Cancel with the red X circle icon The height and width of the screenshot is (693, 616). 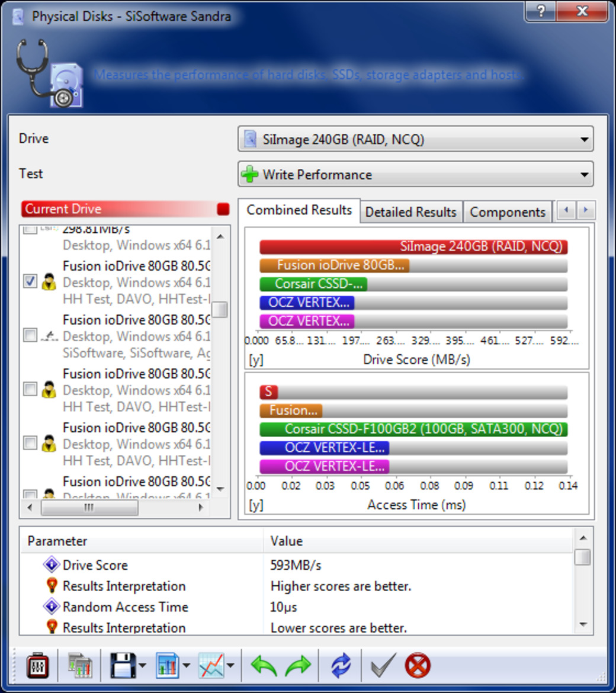[x=417, y=666]
